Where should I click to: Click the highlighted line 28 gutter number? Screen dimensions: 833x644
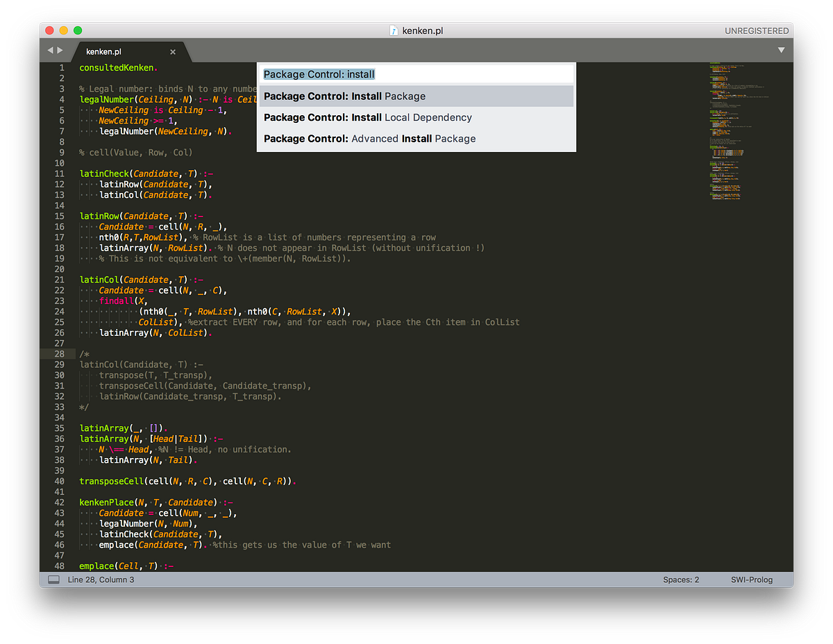point(59,353)
